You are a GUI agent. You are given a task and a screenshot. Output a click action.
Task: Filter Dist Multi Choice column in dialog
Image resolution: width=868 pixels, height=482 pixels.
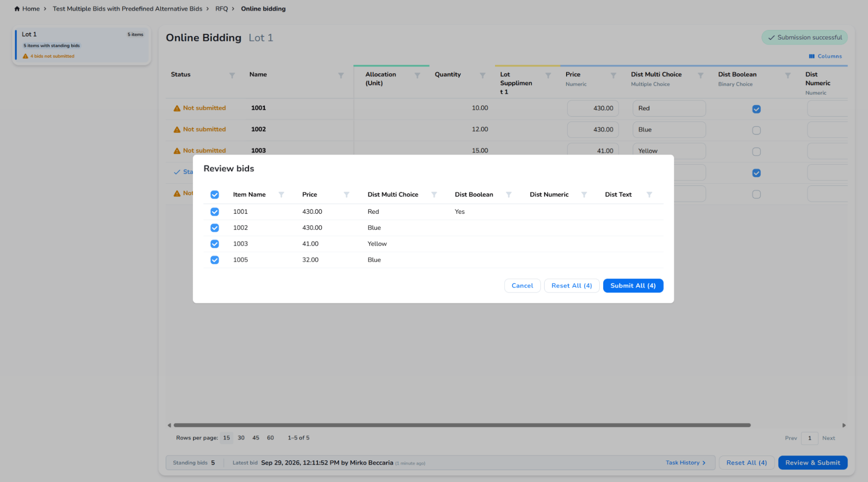tap(434, 195)
